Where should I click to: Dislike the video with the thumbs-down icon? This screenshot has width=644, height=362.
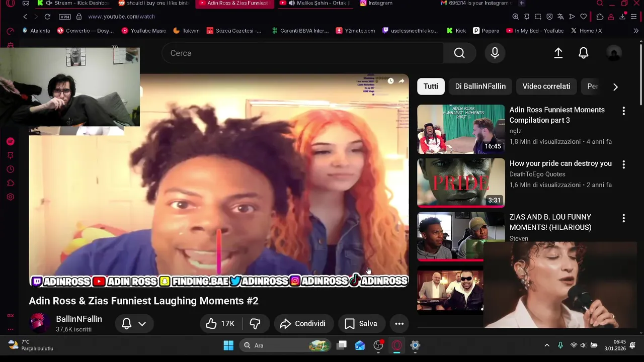(x=256, y=324)
